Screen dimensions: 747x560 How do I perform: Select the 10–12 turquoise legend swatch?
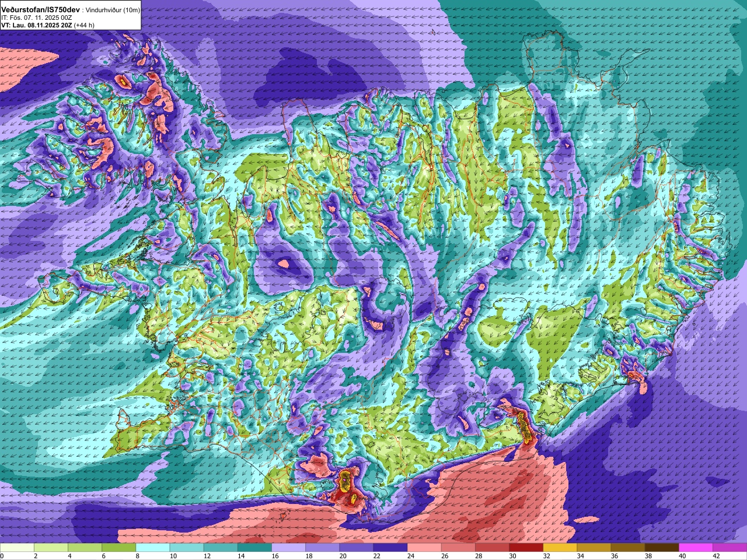(x=187, y=548)
